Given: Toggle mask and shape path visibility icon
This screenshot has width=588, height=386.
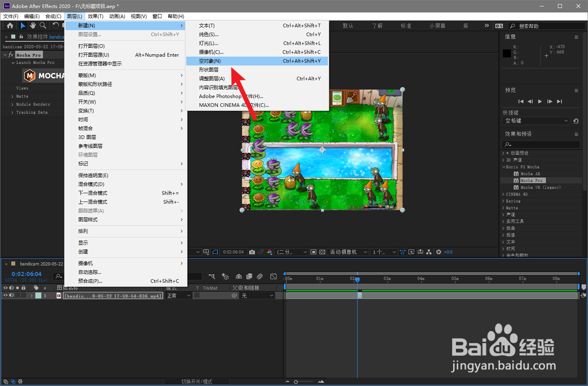Looking at the screenshot, I should [215, 252].
